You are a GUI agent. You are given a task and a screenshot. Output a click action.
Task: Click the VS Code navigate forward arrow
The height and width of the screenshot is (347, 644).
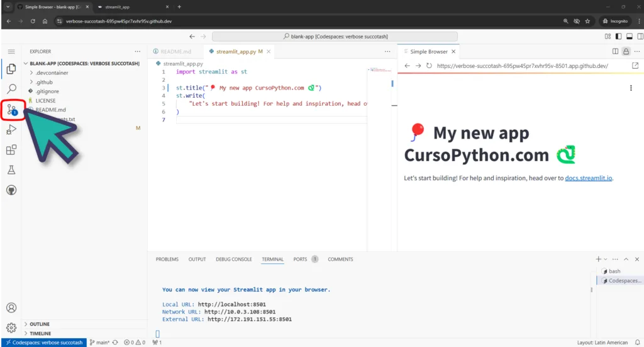pos(203,37)
